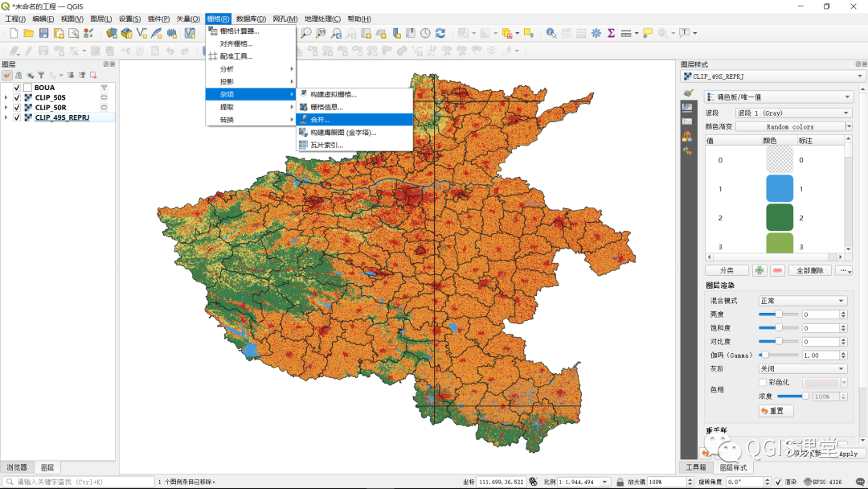Viewport: 868px width, 489px height.
Task: Toggle visibility of the CLIP_50S layer
Action: click(17, 97)
